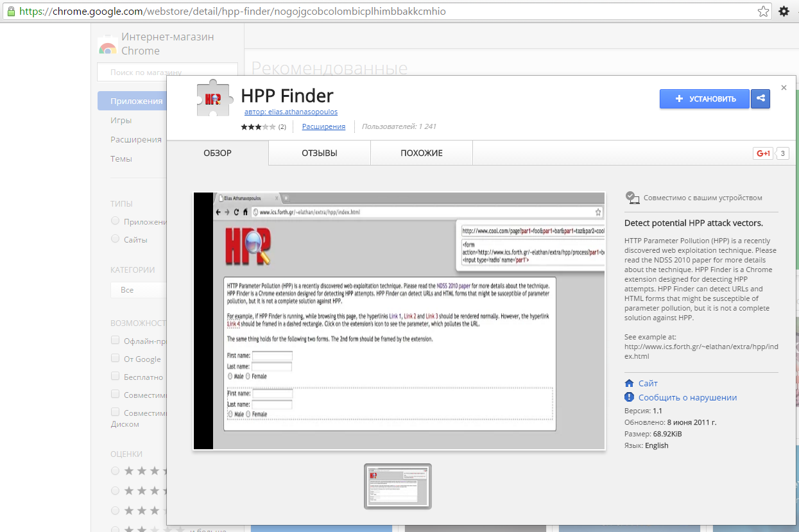Click the Версия: 1.1 text
Viewport: 799px width, 532px height.
(x=643, y=411)
